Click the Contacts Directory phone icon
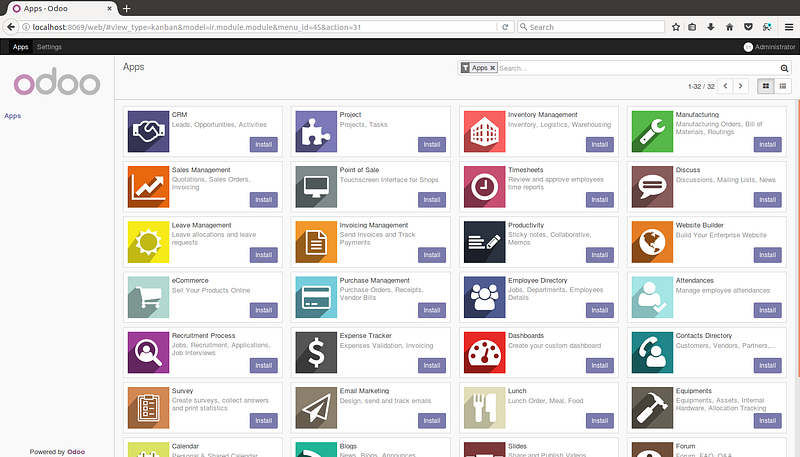This screenshot has width=800, height=457. pos(652,352)
